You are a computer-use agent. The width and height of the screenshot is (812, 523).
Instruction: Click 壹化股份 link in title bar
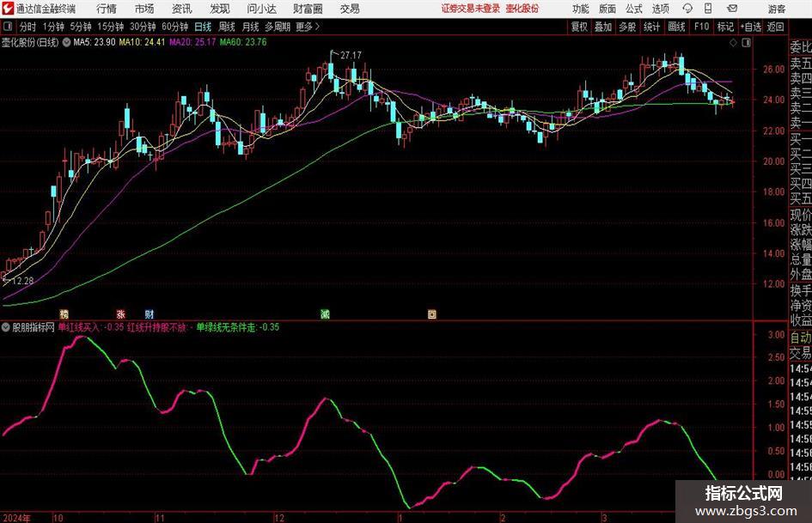tap(522, 9)
